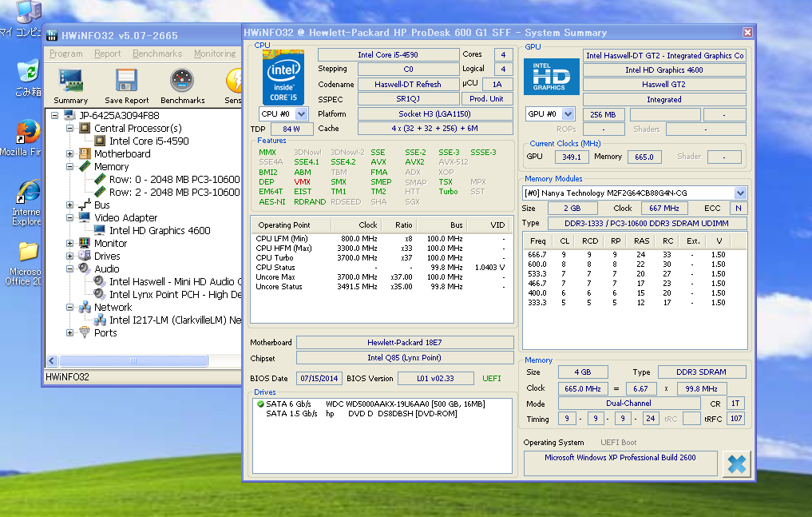Click the Save Report floppy icon
This screenshot has height=517, width=812.
click(x=126, y=82)
